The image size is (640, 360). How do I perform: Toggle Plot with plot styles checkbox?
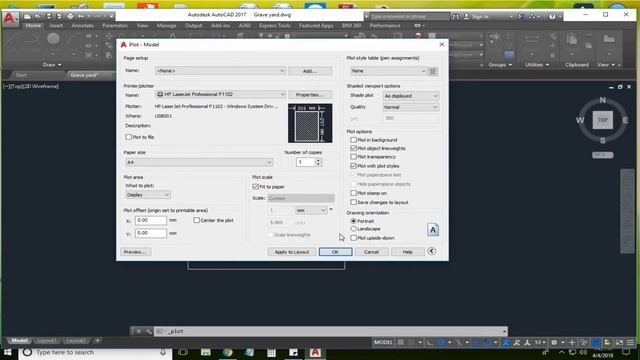click(x=353, y=166)
